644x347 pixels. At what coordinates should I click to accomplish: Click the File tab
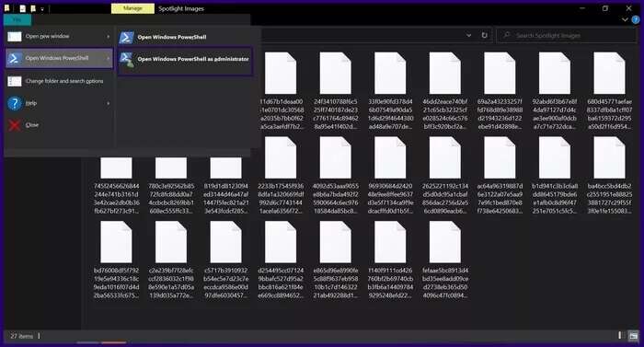pyautogui.click(x=17, y=19)
